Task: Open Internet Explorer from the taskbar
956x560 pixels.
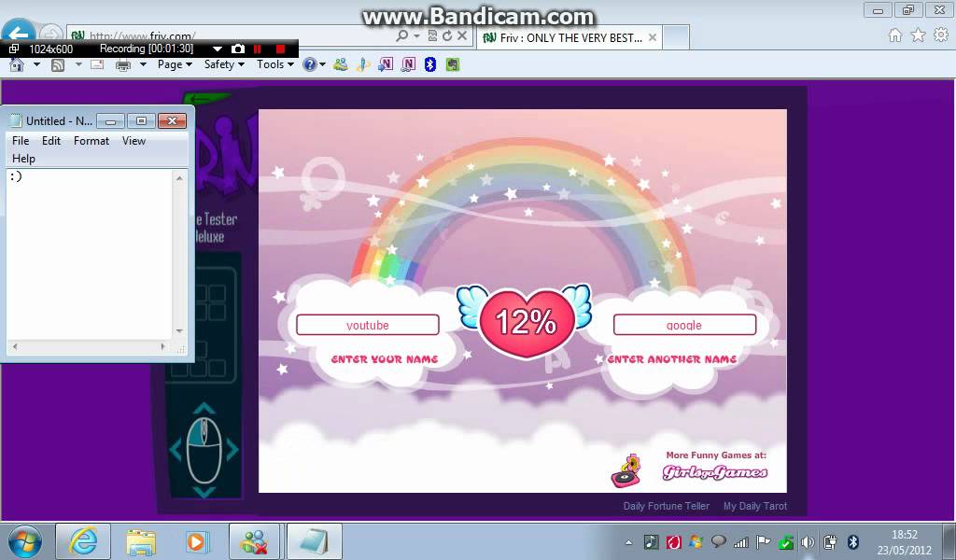Action: (83, 541)
